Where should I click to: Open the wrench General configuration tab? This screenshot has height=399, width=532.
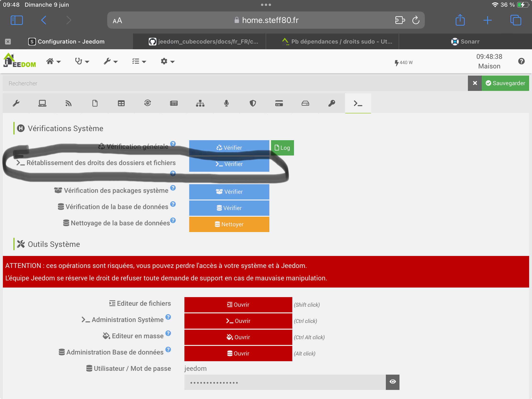16,103
